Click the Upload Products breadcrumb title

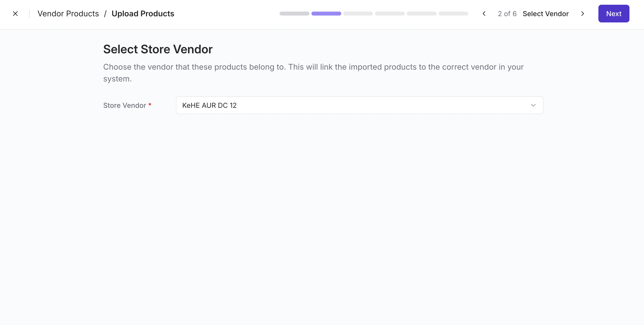point(143,14)
